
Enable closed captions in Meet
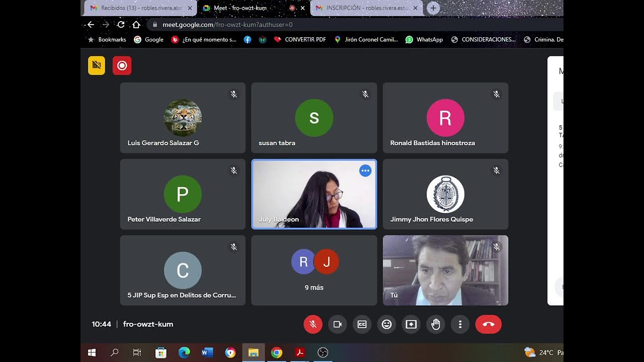(x=362, y=324)
